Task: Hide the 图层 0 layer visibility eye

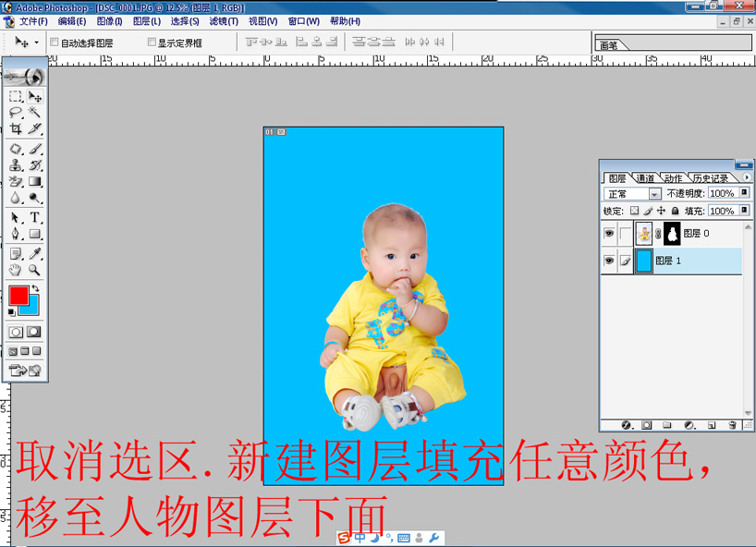Action: tap(610, 234)
